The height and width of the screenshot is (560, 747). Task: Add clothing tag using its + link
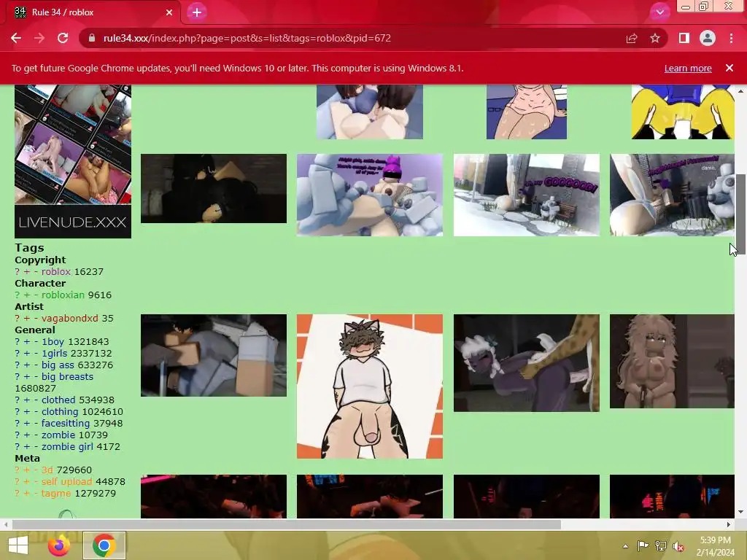pyautogui.click(x=27, y=411)
